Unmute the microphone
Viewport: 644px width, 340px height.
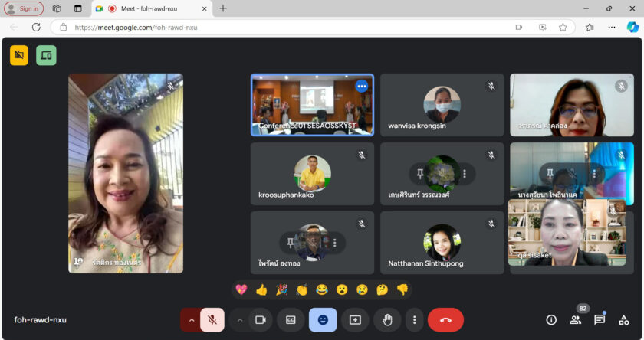click(212, 320)
